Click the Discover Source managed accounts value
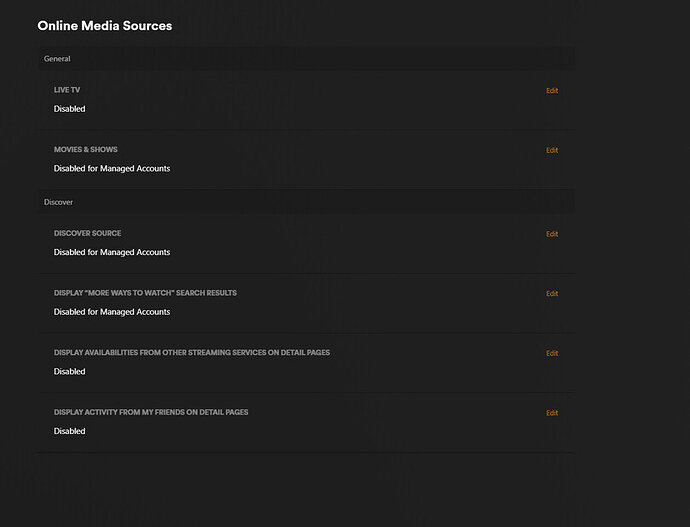This screenshot has height=527, width=690. click(112, 252)
